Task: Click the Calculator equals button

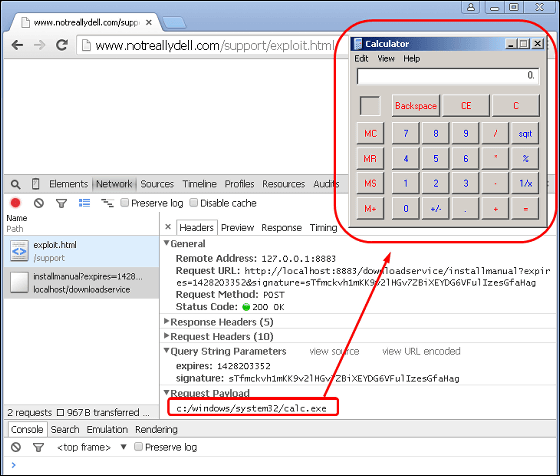Action: click(x=525, y=209)
